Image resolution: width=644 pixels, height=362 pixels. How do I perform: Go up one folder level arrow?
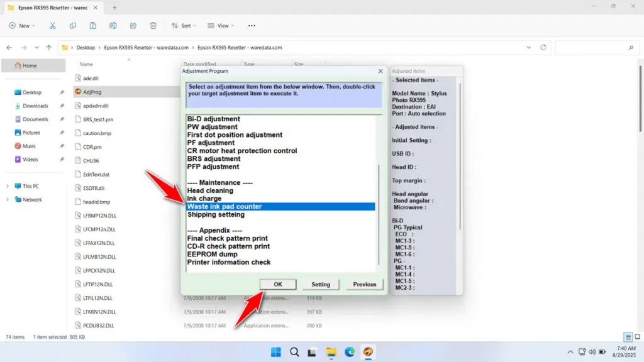49,48
